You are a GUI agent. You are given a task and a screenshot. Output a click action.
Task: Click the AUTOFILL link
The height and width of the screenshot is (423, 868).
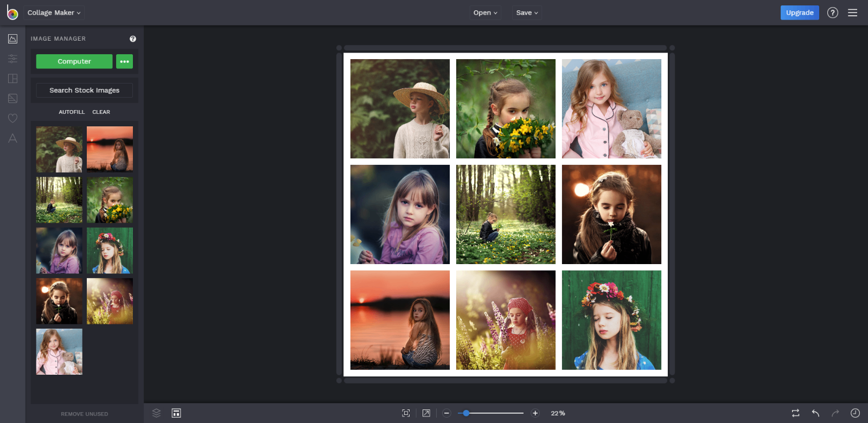click(x=72, y=112)
